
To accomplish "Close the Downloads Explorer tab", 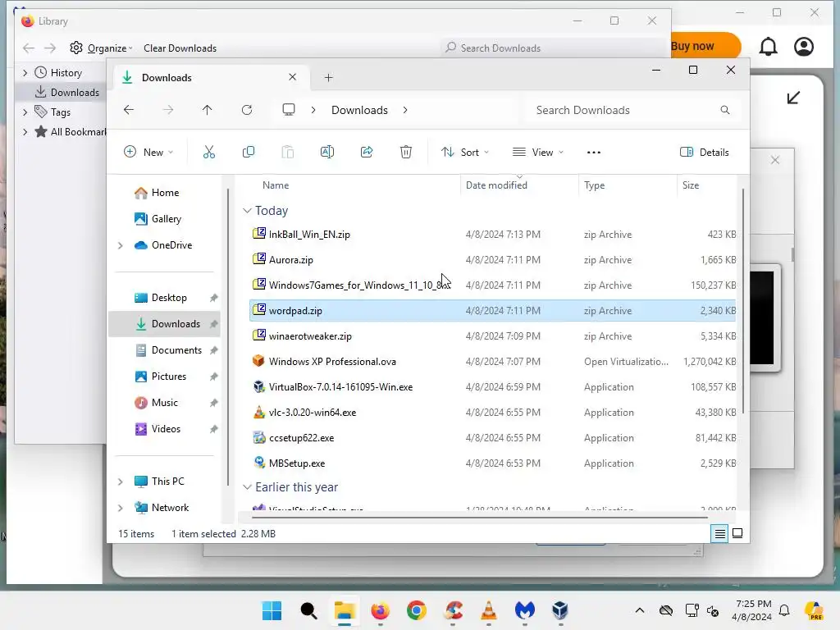I will click(293, 77).
